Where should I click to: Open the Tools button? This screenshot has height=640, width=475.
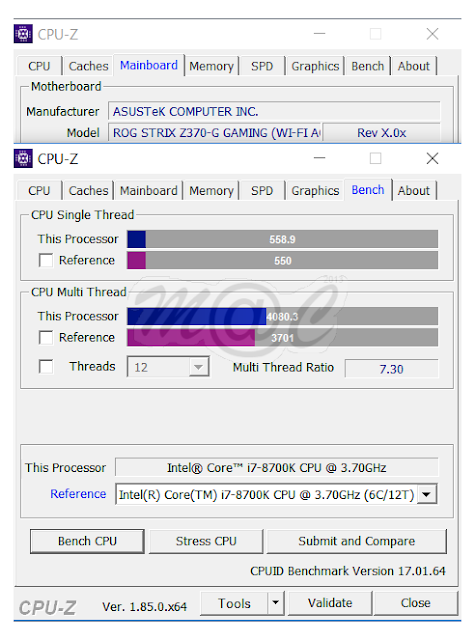234,603
